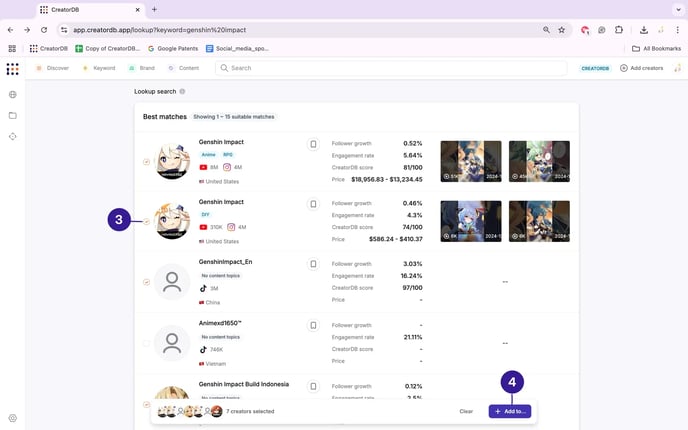Image resolution: width=688 pixels, height=430 pixels.
Task: Click the Anime topic tag
Action: point(208,154)
